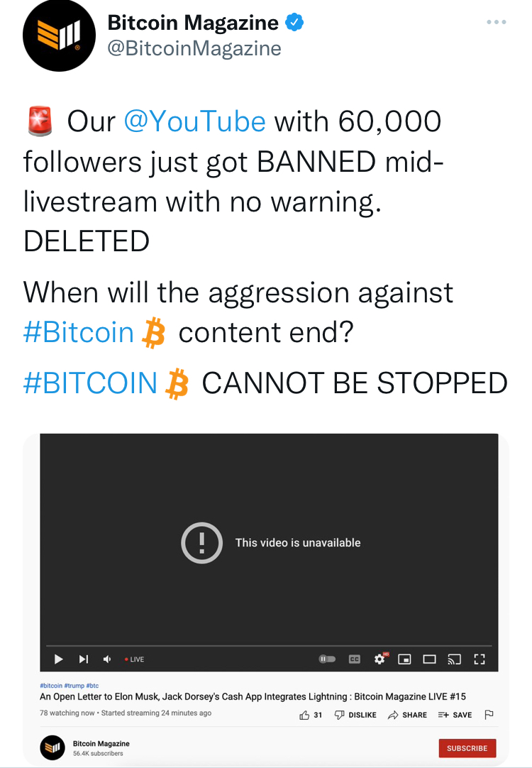Viewport: 532px width, 768px height.
Task: Open the @YouTube mention link
Action: point(195,121)
